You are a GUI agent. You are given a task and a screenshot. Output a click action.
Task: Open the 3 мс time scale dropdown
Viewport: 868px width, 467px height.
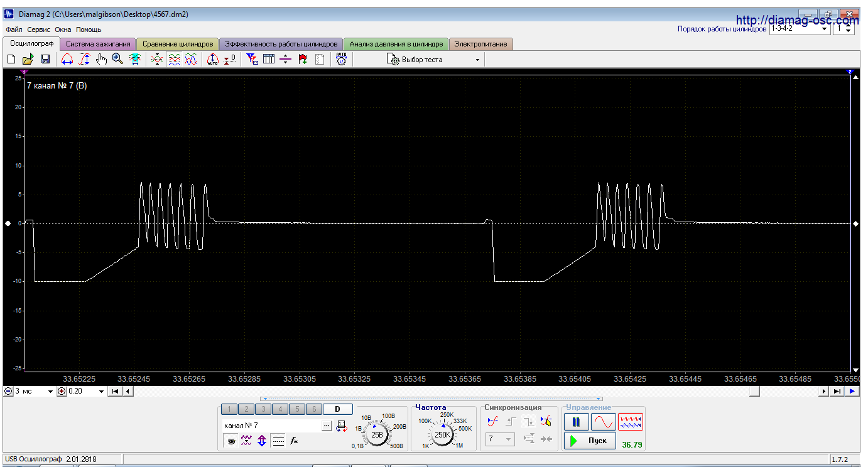pos(35,391)
